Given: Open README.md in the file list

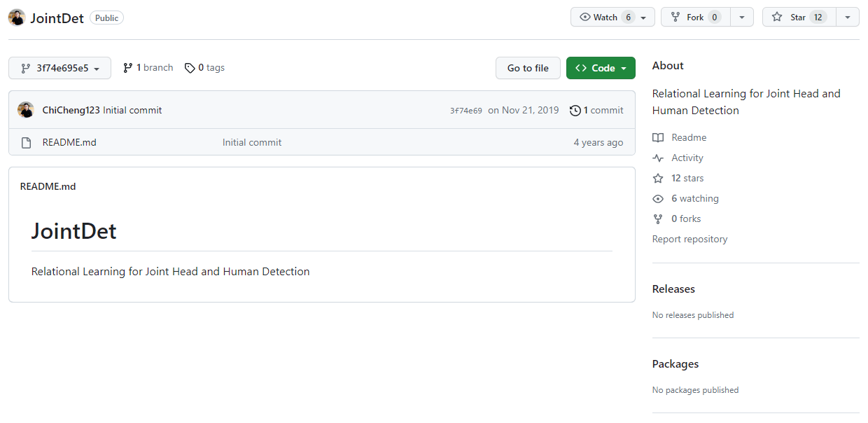Looking at the screenshot, I should tap(69, 143).
